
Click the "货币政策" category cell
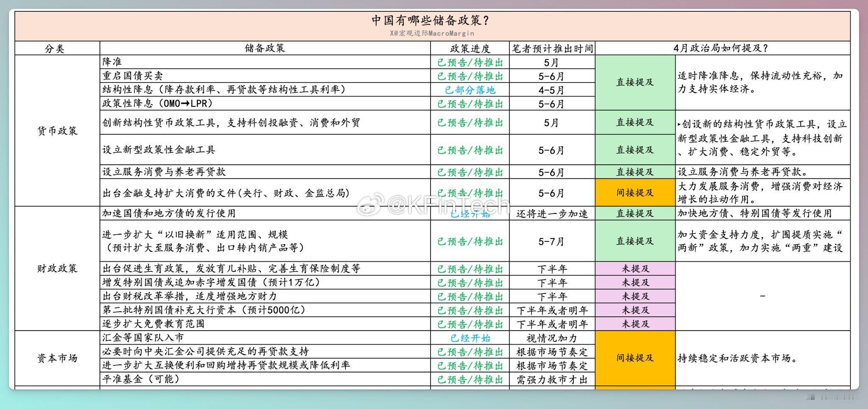[57, 131]
